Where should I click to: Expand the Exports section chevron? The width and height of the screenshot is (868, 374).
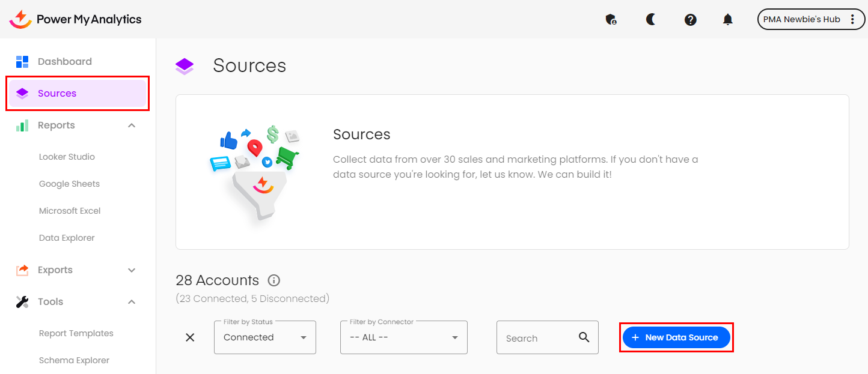(132, 270)
